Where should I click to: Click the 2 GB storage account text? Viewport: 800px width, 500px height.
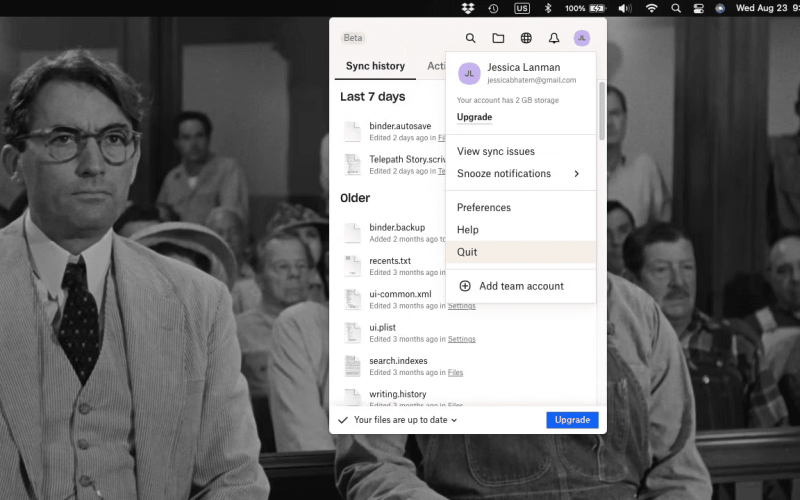[508, 100]
